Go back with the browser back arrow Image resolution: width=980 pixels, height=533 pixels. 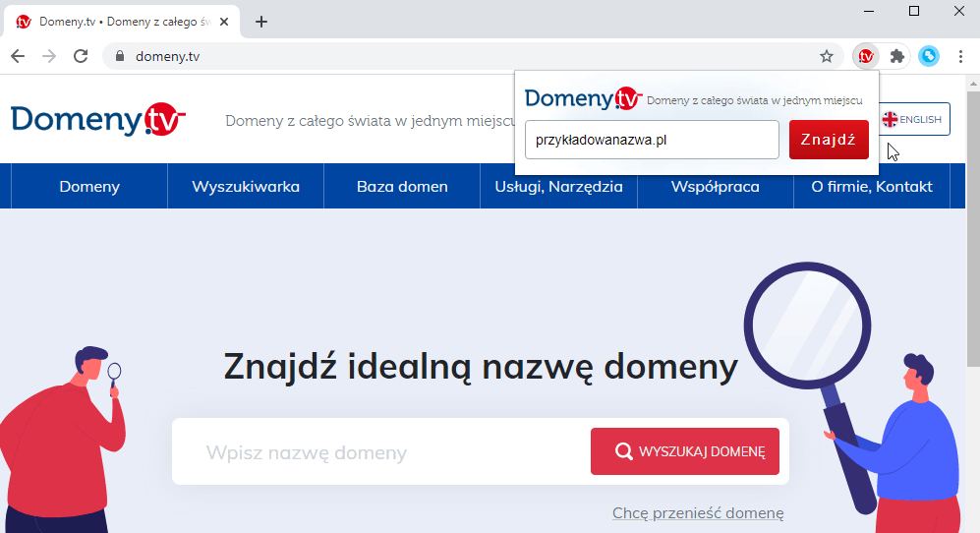18,56
